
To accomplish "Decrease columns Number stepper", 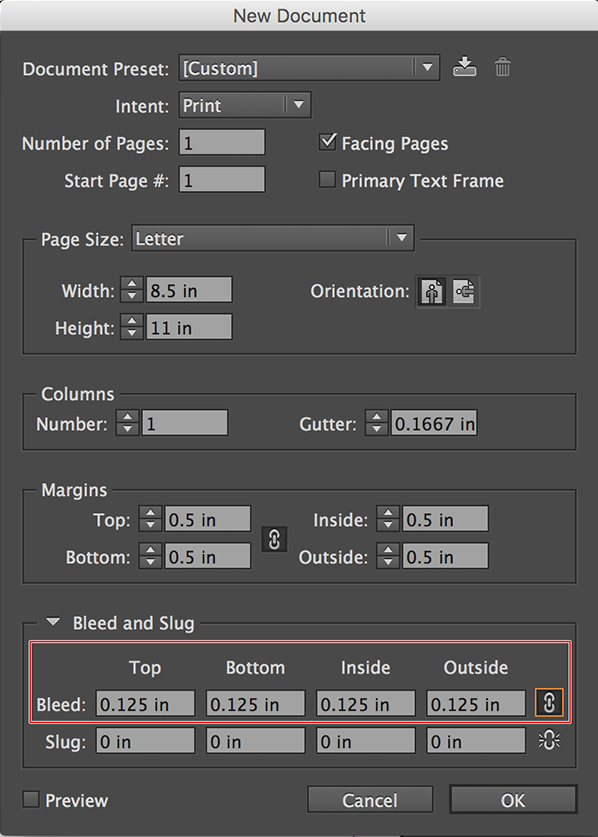I will (x=127, y=429).
